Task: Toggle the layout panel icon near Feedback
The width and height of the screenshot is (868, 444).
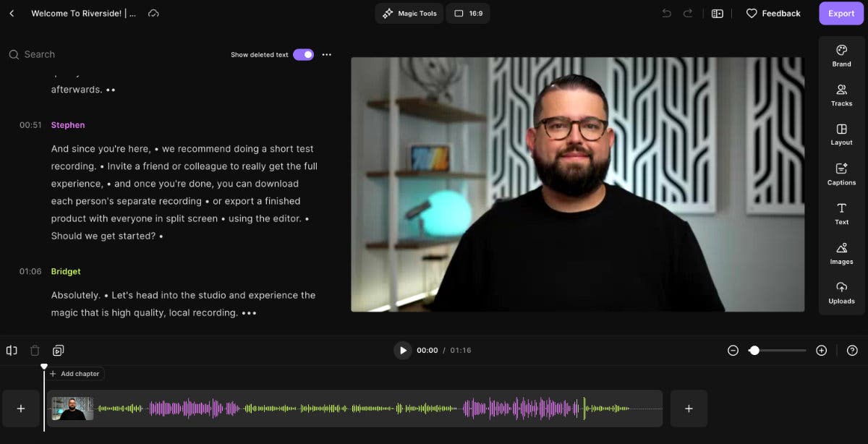Action: pos(717,13)
